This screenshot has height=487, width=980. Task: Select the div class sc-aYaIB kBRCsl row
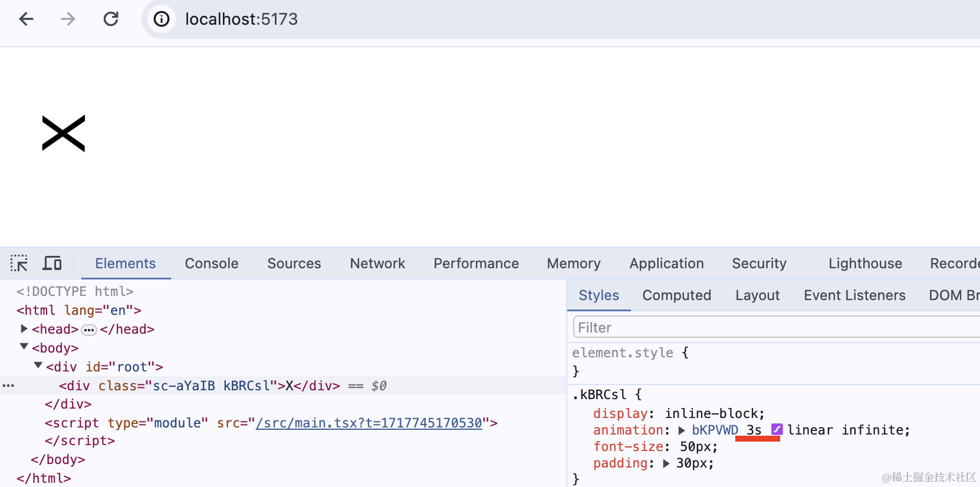click(x=283, y=386)
